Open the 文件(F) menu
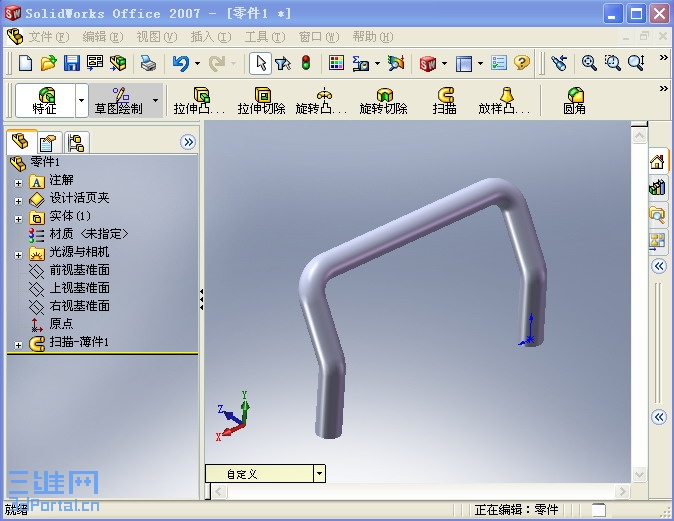 coord(49,37)
